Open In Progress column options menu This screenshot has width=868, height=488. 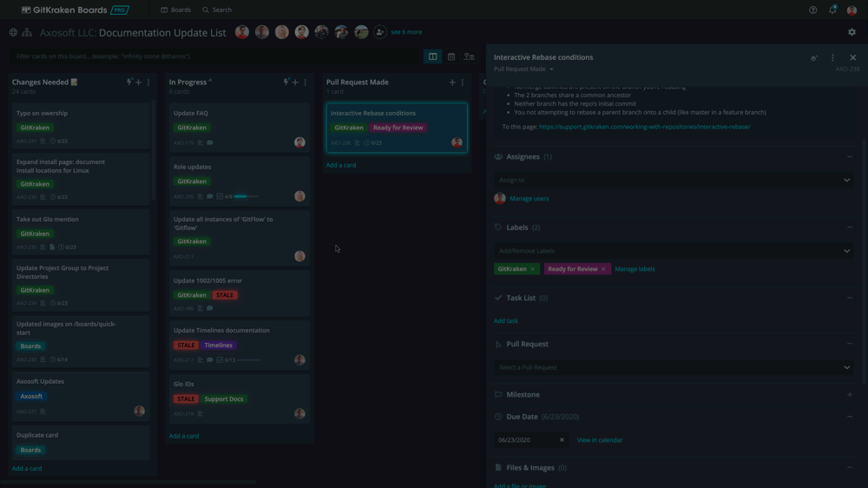coord(305,82)
